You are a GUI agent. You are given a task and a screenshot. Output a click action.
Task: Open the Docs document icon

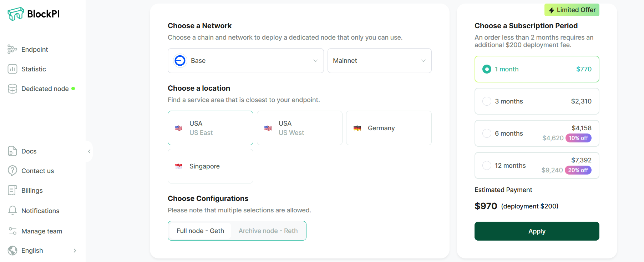pos(12,151)
